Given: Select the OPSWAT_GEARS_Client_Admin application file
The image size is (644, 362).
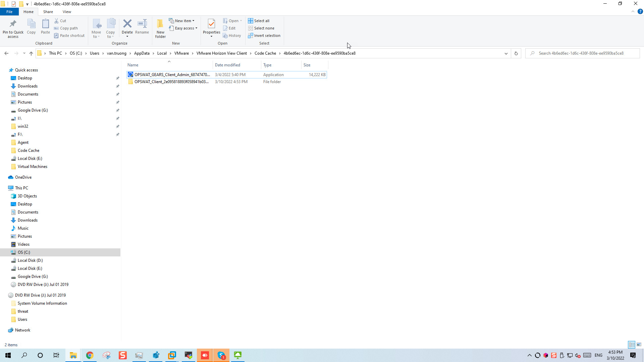Looking at the screenshot, I should click(226, 75).
